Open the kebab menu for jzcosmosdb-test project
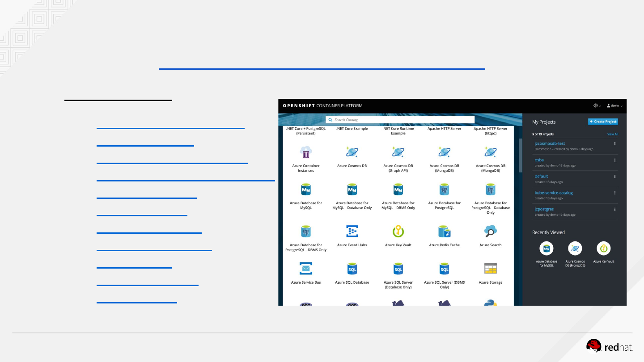The width and height of the screenshot is (644, 362). [x=615, y=143]
